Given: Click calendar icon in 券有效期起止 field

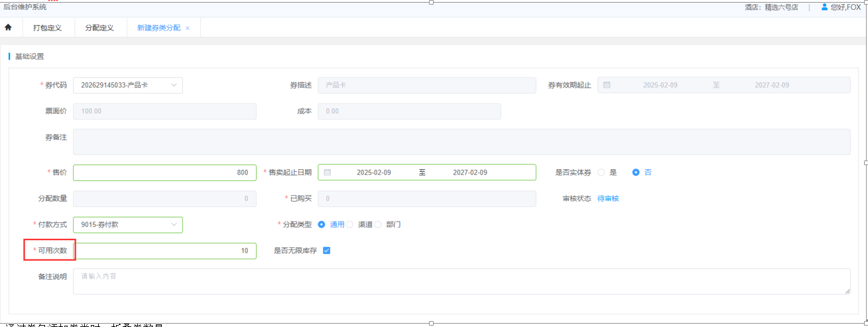Looking at the screenshot, I should pyautogui.click(x=607, y=86).
